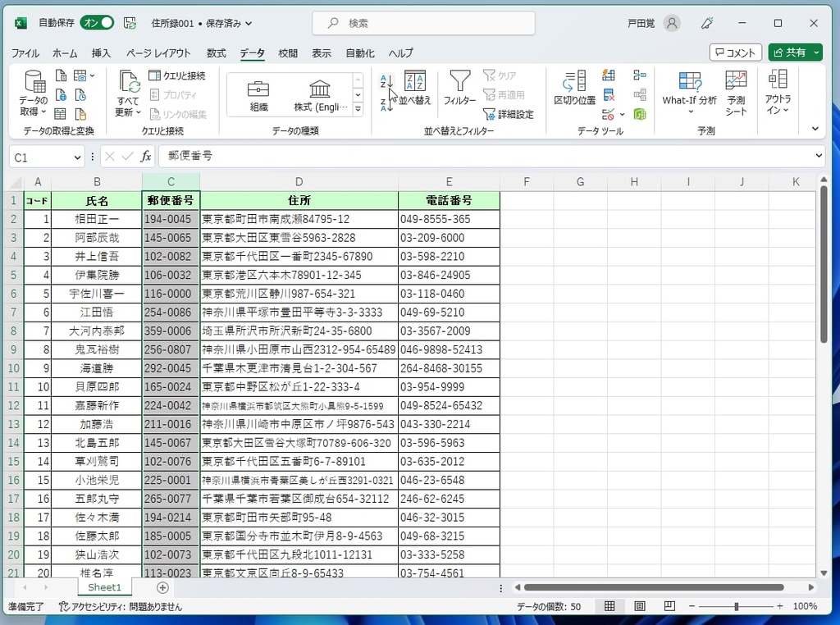This screenshot has width=840, height=625.
Task: Click the search (検索) box
Action: 424,23
